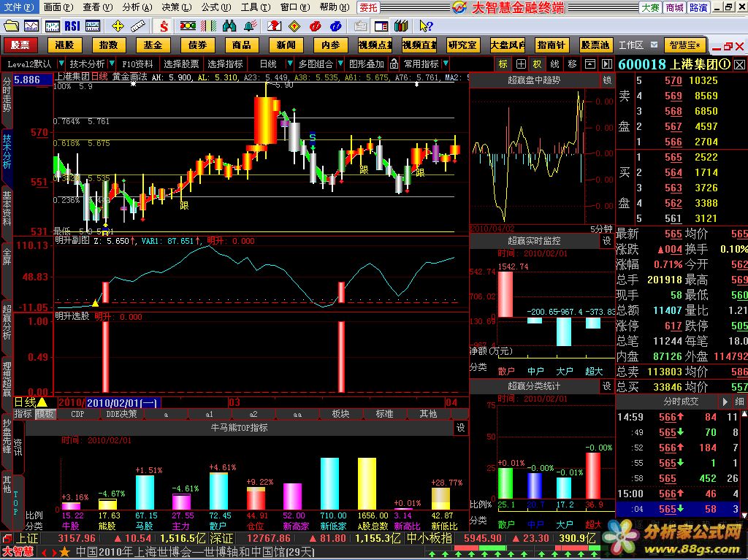Switch to the 板块 indicator tab
Viewport: 748px width, 560px height.
point(340,414)
